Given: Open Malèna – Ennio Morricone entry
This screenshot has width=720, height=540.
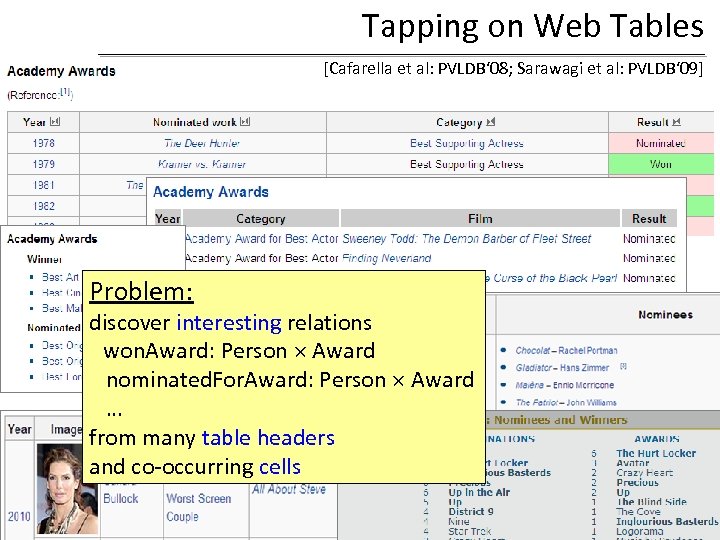Looking at the screenshot, I should pos(564,385).
